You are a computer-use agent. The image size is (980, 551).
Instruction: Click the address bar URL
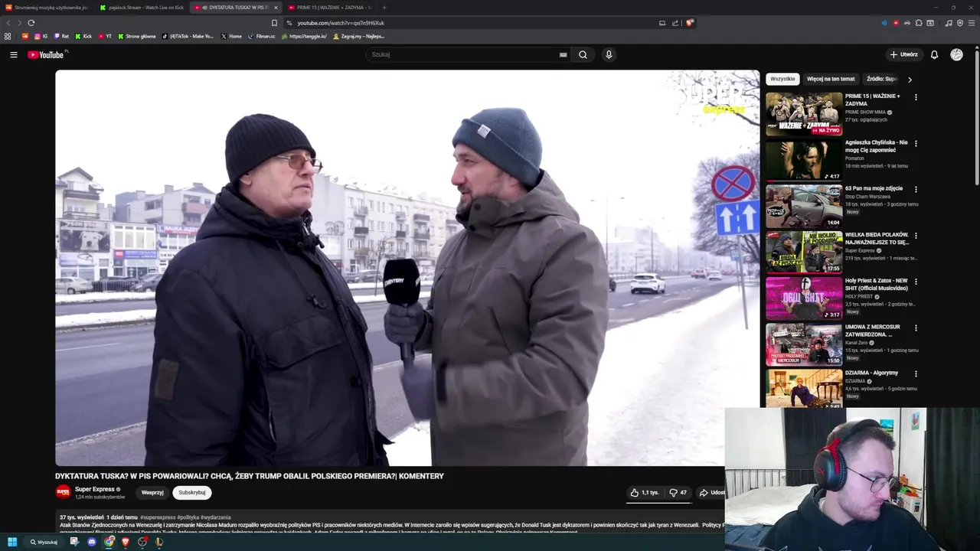(x=341, y=23)
